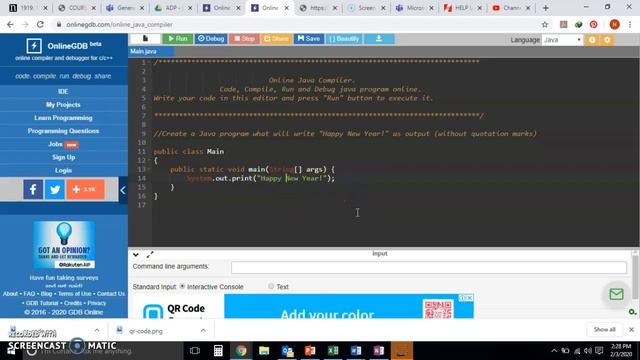This screenshot has height=360, width=640.
Task: Click the OnlineGDB logo
Action: (x=64, y=46)
